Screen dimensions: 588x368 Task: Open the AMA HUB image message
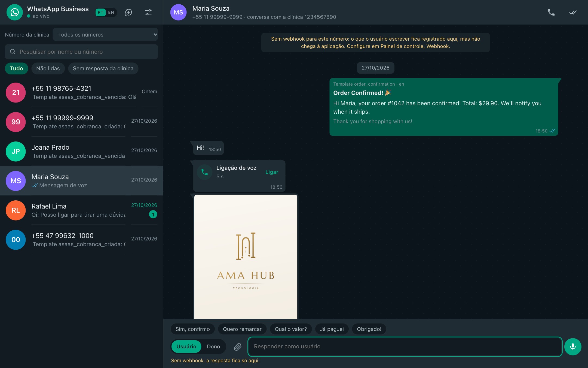[x=246, y=257]
